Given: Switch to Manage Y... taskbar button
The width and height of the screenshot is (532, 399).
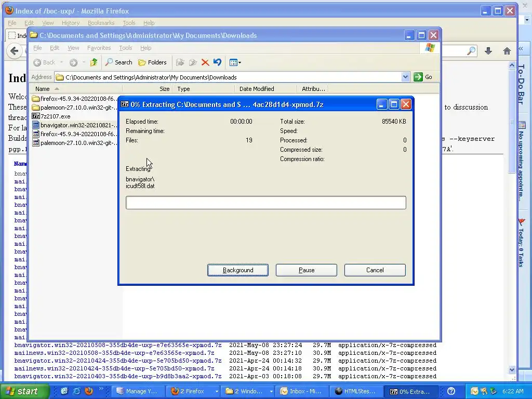Looking at the screenshot, I should pyautogui.click(x=138, y=392).
